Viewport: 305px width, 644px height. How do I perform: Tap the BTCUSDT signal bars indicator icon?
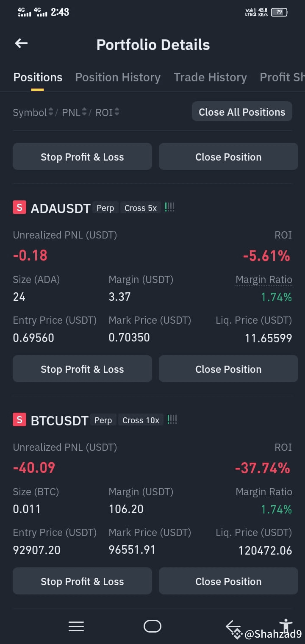(172, 419)
